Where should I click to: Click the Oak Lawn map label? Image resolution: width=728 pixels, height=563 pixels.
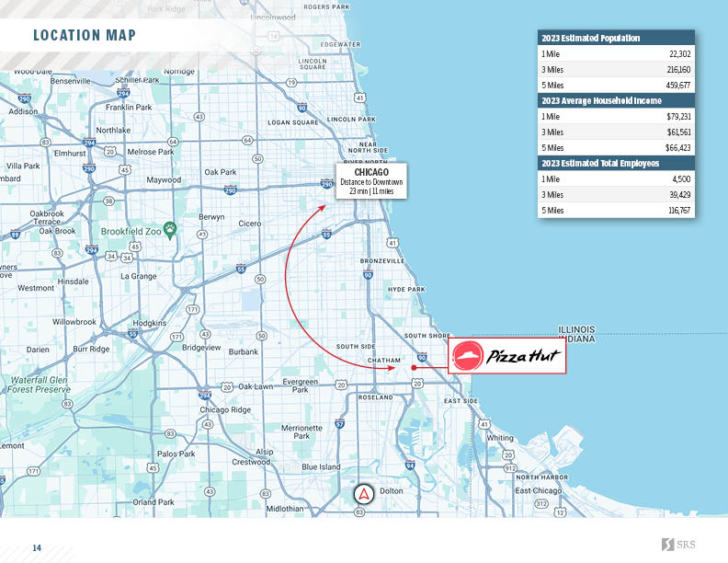point(256,386)
